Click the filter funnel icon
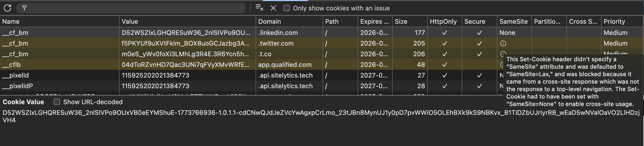This screenshot has height=146, width=644. (24, 8)
